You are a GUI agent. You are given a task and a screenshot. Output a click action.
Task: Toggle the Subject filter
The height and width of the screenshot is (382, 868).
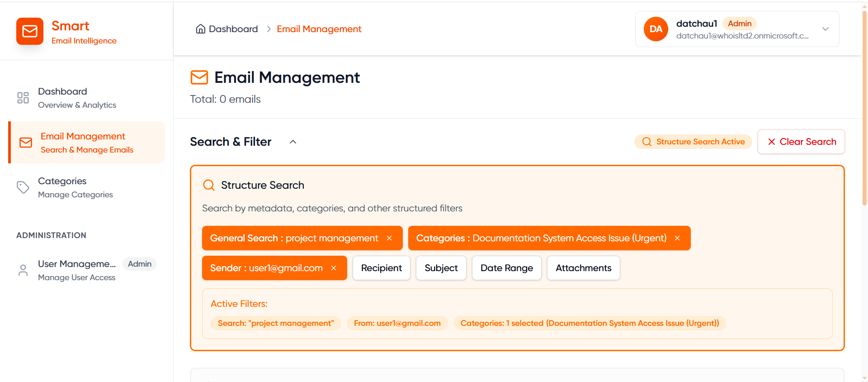[441, 268]
